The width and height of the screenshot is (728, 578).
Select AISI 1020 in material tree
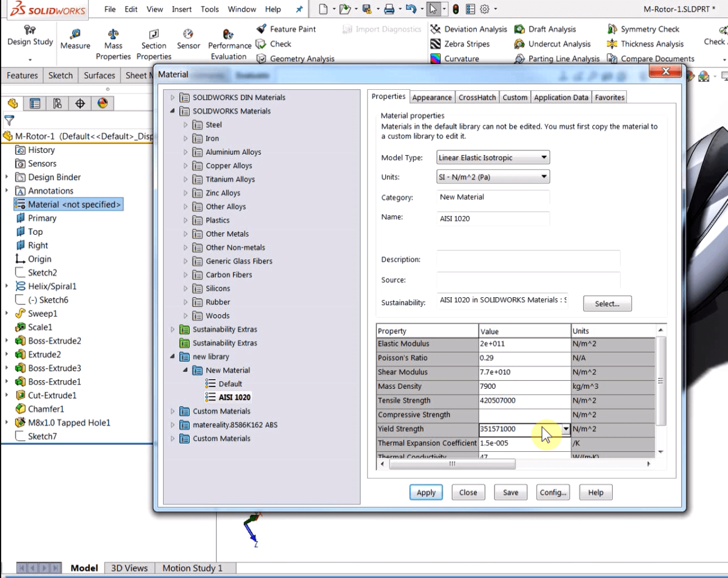pyautogui.click(x=234, y=397)
